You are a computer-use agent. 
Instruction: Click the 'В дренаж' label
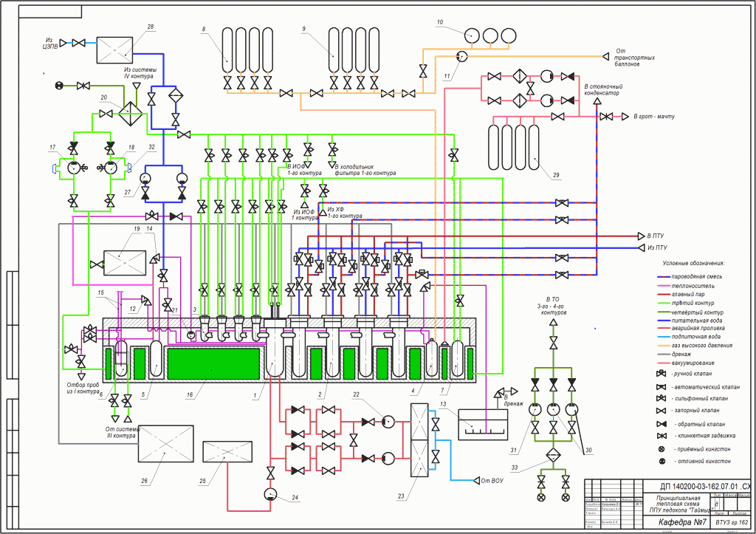513,400
